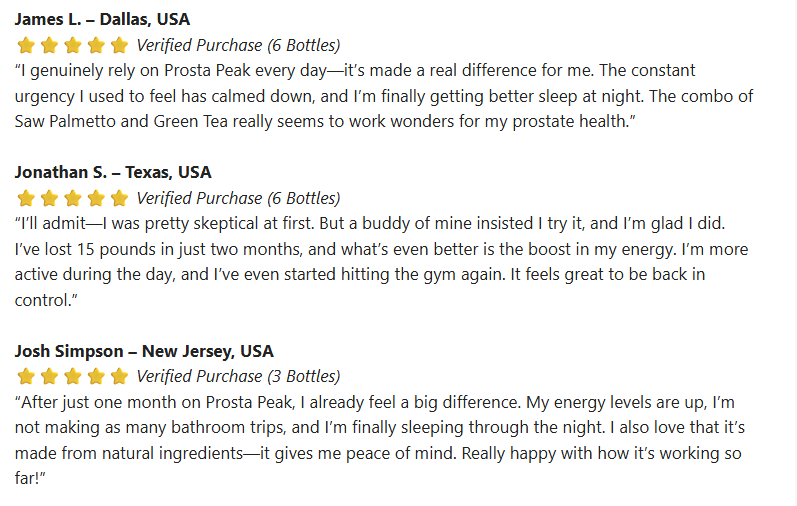Click first star in Jonathan S. review
797x506 pixels.
coord(26,198)
